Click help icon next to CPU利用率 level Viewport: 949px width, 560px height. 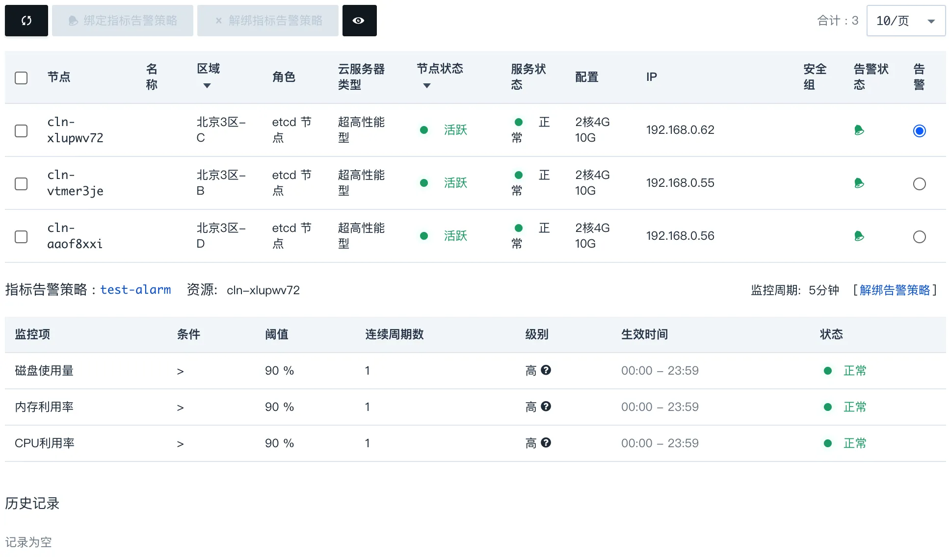pos(546,443)
